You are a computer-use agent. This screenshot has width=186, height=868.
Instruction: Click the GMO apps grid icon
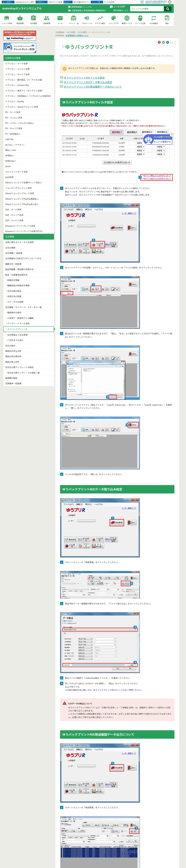click(142, 2)
